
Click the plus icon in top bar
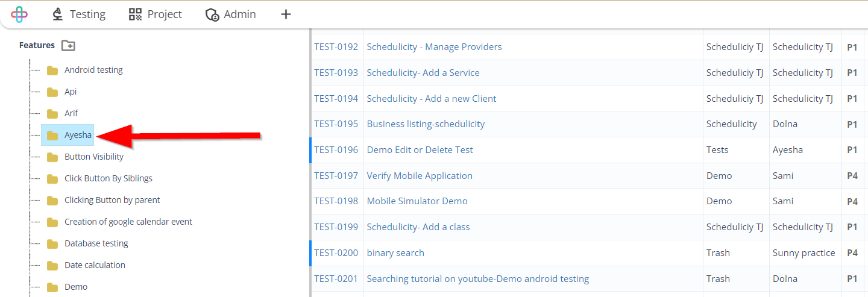pos(286,14)
